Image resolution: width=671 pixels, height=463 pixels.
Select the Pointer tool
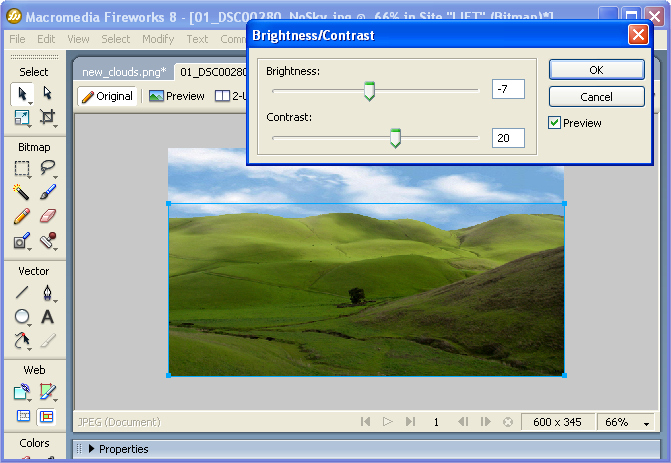[22, 93]
